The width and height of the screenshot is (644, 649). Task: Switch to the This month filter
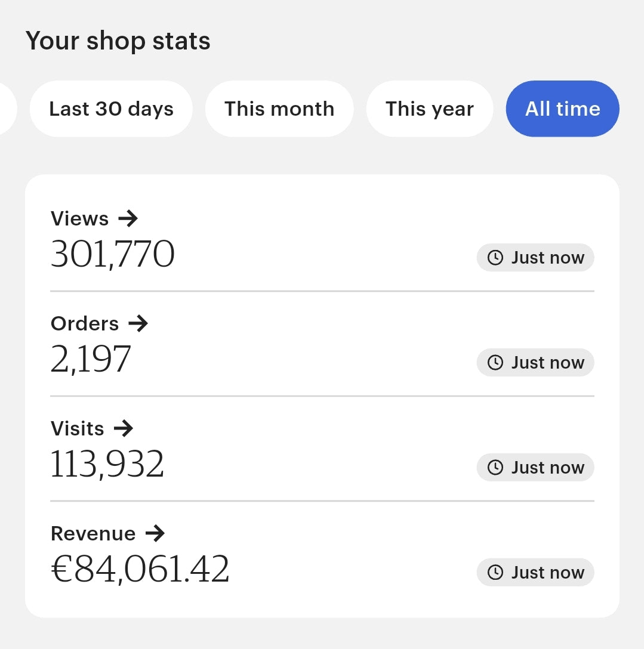click(x=279, y=109)
